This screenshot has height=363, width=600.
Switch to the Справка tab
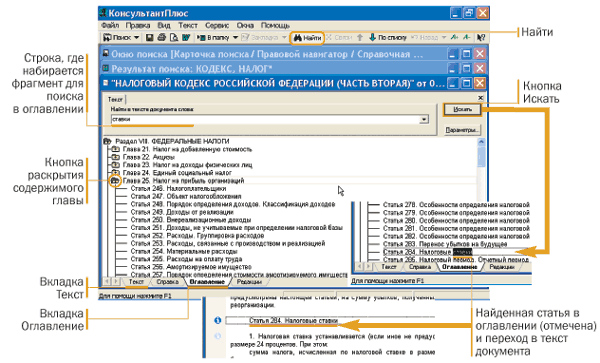pos(167,282)
